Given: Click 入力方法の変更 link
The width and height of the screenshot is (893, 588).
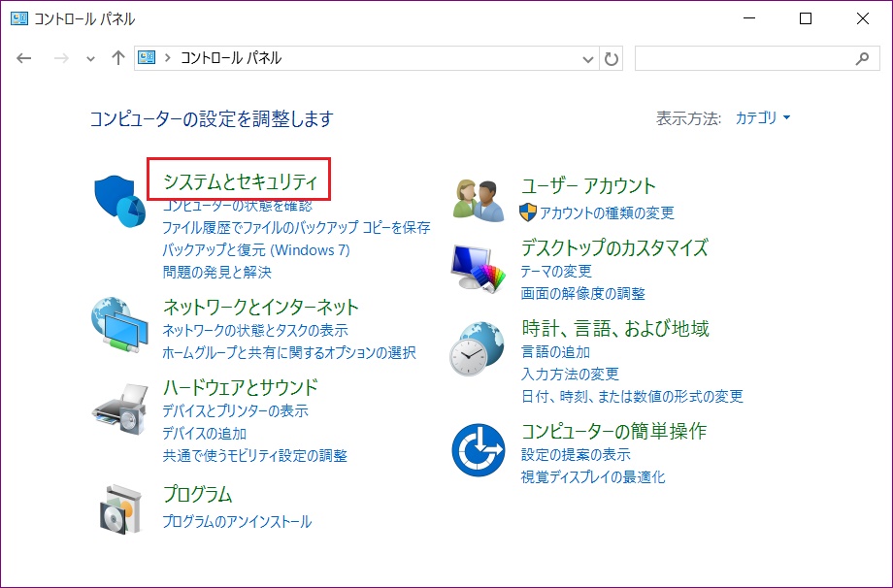Looking at the screenshot, I should pyautogui.click(x=570, y=374).
